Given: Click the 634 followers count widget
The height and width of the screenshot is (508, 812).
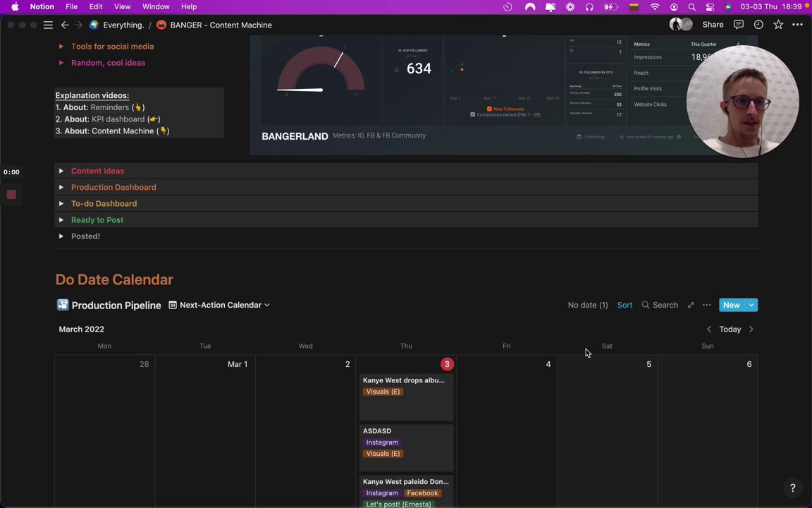Looking at the screenshot, I should click(413, 68).
